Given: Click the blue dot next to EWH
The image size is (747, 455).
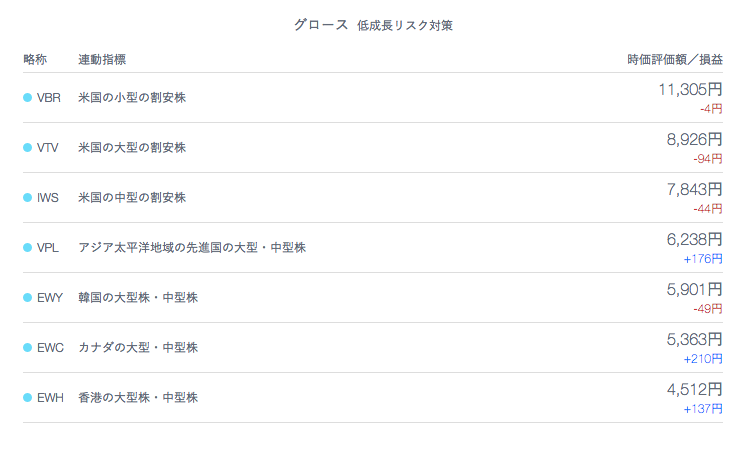Looking at the screenshot, I should click(27, 398).
